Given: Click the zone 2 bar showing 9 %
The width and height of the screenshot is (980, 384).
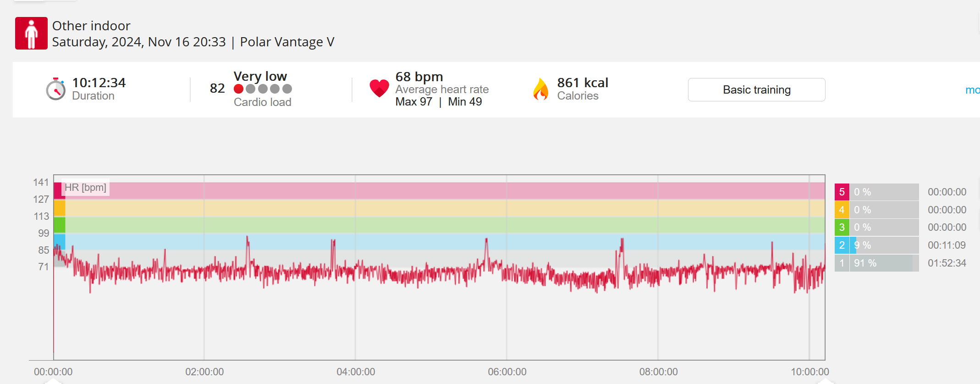Looking at the screenshot, I should (884, 245).
